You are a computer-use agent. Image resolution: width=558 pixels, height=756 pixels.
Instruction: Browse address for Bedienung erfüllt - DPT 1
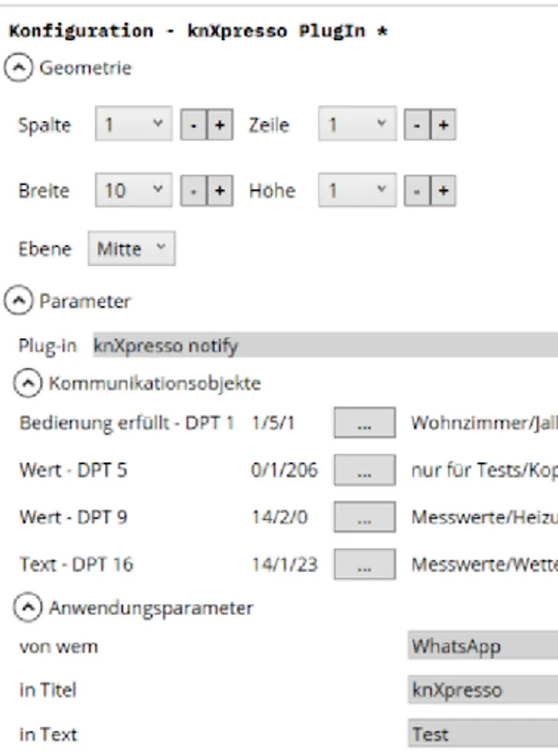(x=364, y=423)
